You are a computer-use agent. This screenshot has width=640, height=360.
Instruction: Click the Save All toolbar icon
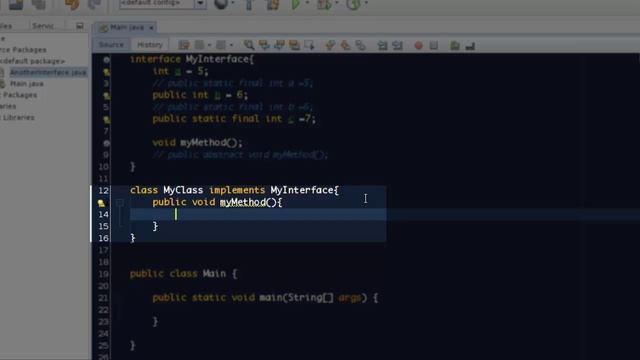(38, 4)
